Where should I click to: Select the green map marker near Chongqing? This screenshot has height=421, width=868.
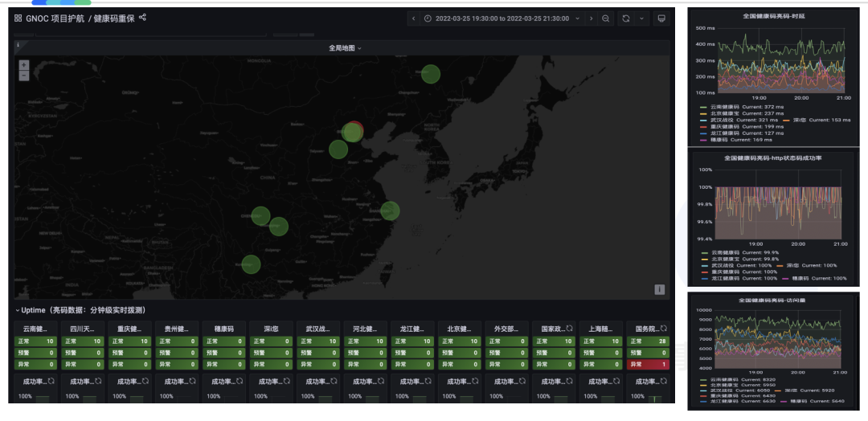[x=278, y=227]
